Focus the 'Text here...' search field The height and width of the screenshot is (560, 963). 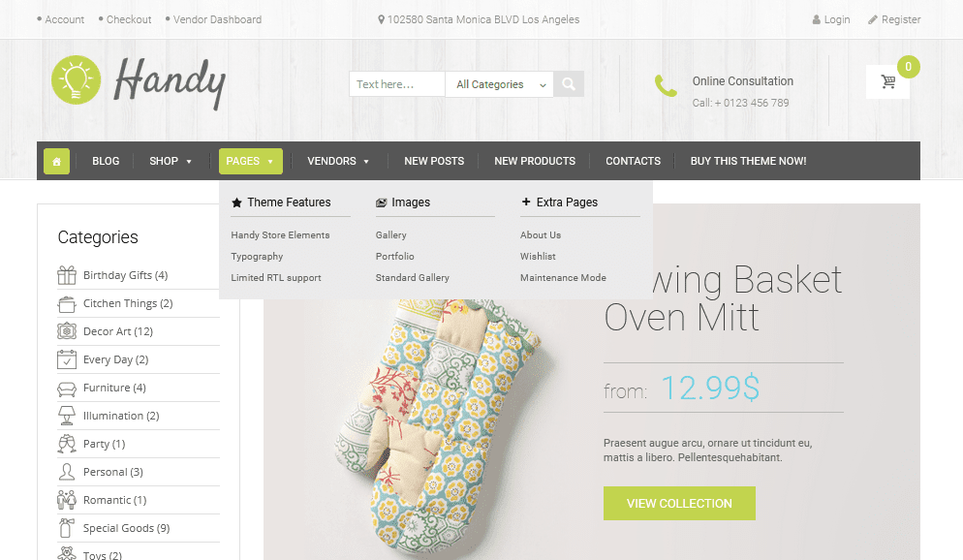point(397,84)
